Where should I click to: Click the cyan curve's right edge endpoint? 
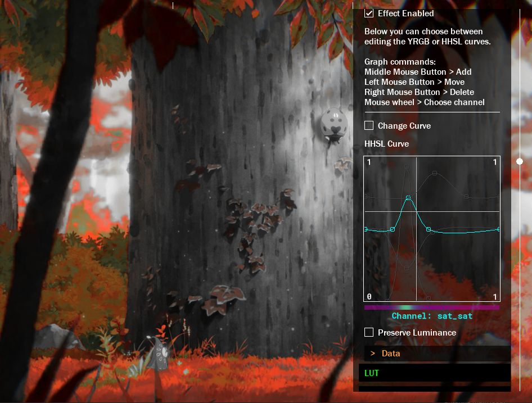coord(498,229)
